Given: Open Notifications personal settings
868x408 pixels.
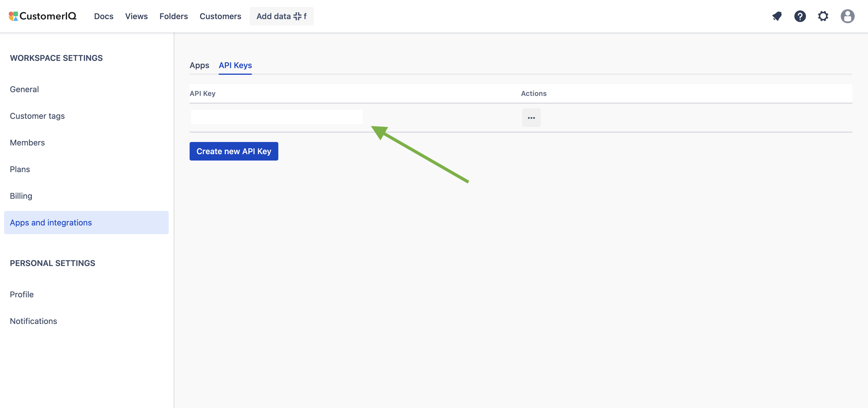Looking at the screenshot, I should click(x=33, y=321).
